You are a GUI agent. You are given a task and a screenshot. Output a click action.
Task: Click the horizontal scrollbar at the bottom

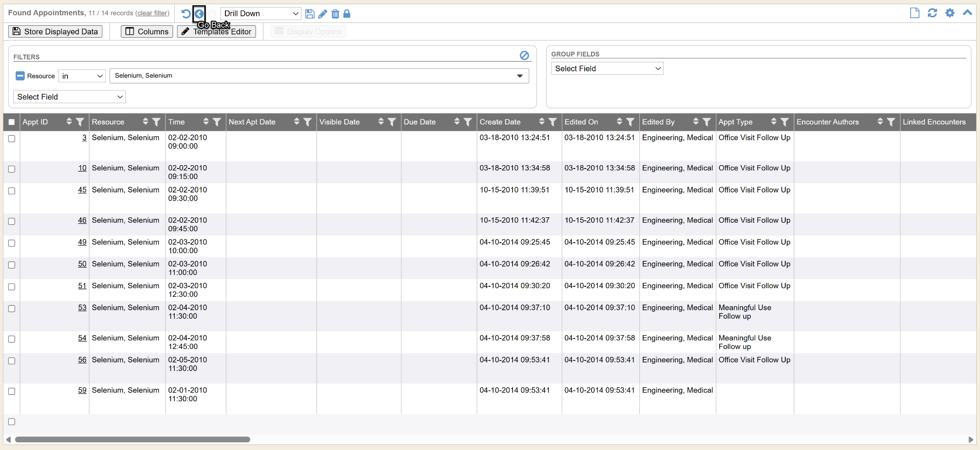point(133,439)
